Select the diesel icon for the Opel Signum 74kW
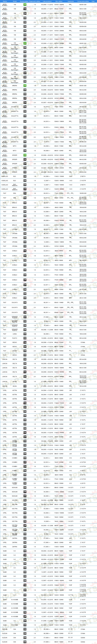The image size is (97, 644). click(x=25, y=496)
